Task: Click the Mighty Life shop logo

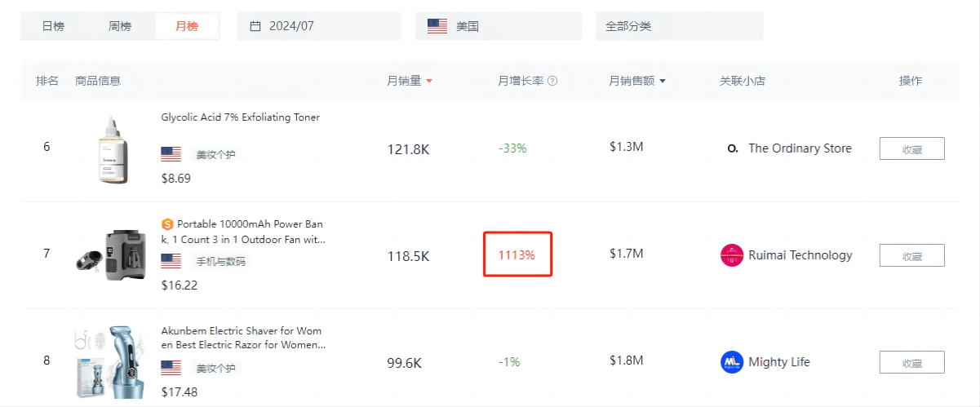Action: tap(732, 362)
